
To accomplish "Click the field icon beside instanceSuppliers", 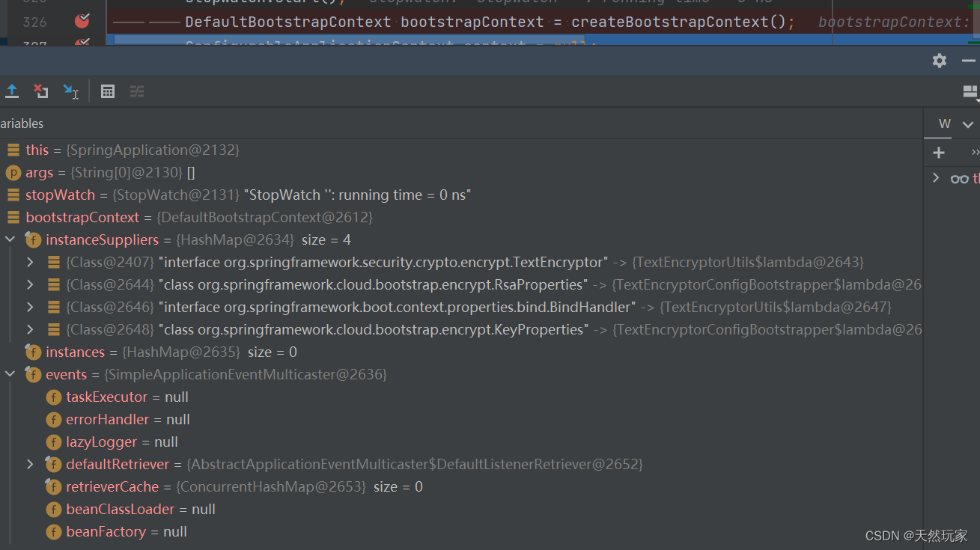I will pos(33,239).
